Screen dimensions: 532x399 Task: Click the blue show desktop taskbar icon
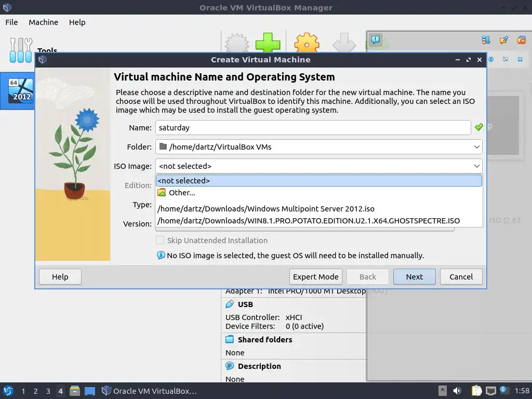click(x=90, y=391)
